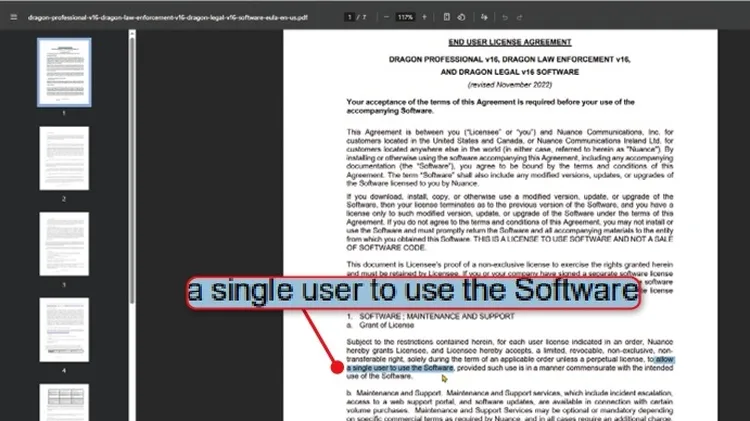The height and width of the screenshot is (421, 750).
Task: Click the zoom in plus button
Action: (x=424, y=17)
